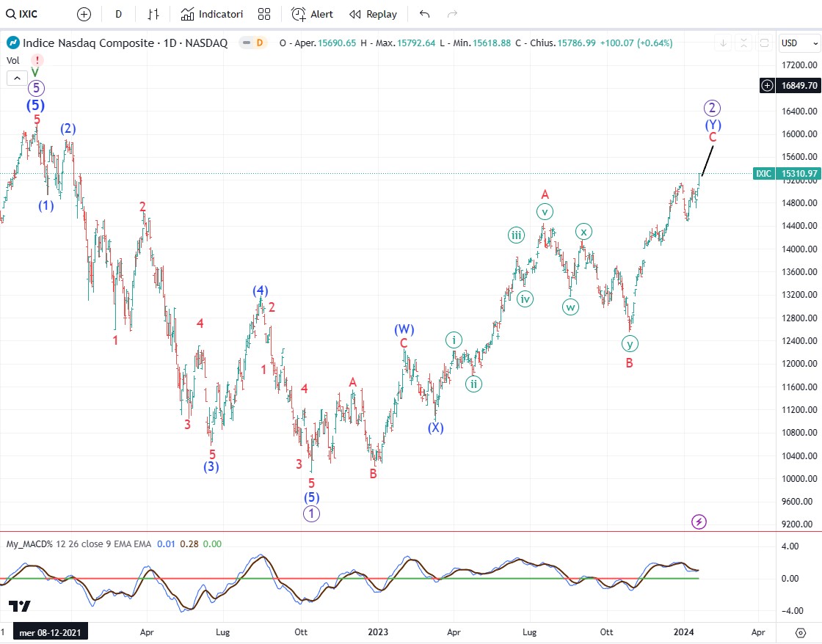
Task: Select the blue (3) wave label
Action: coord(211,466)
